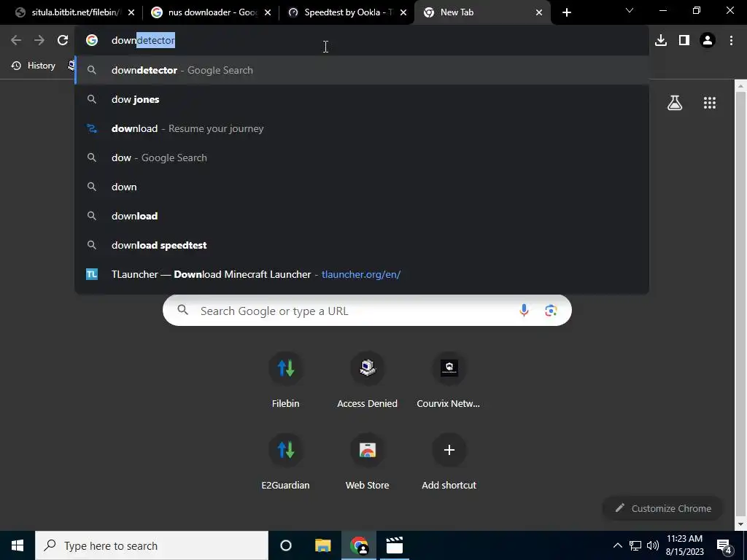The width and height of the screenshot is (747, 560).
Task: Open the Search Labs flask icon
Action: point(675,102)
